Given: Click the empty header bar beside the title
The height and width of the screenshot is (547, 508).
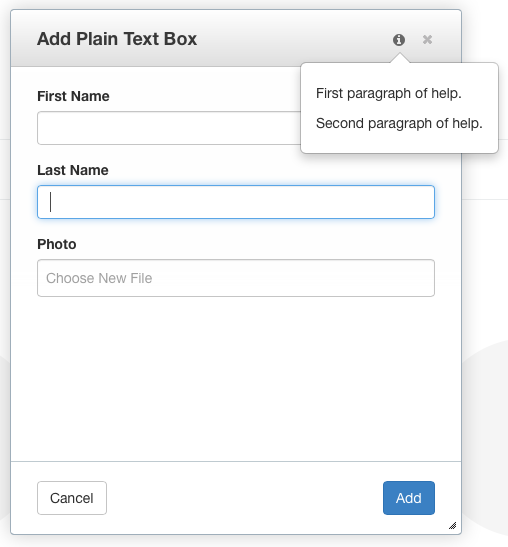Looking at the screenshot, I should pos(293,39).
